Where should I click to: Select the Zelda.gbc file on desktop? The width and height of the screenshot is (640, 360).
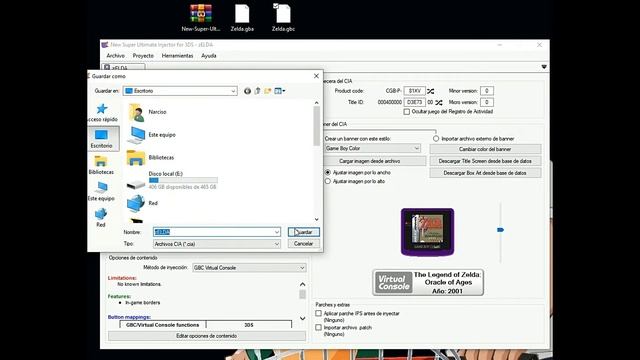click(283, 18)
